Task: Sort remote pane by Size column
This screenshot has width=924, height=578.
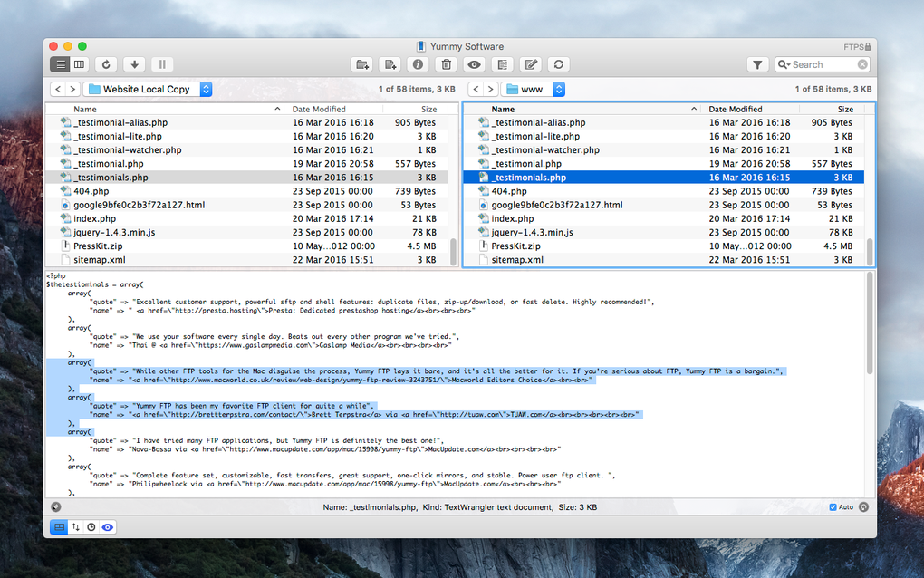Action: [x=832, y=109]
